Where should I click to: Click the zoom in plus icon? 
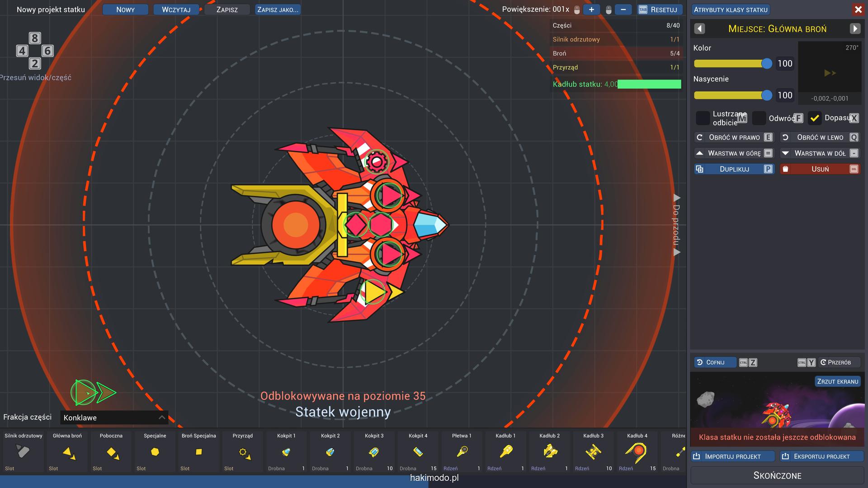point(591,9)
